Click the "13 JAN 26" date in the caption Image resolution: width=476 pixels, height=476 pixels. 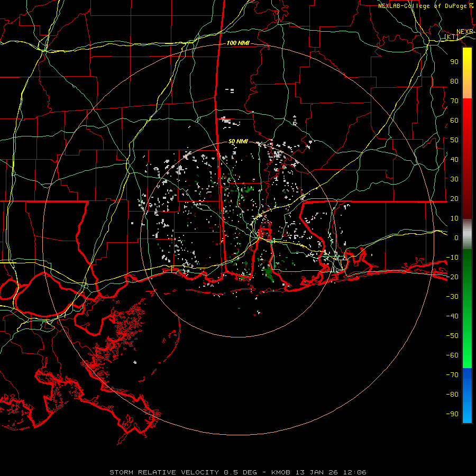click(x=317, y=472)
